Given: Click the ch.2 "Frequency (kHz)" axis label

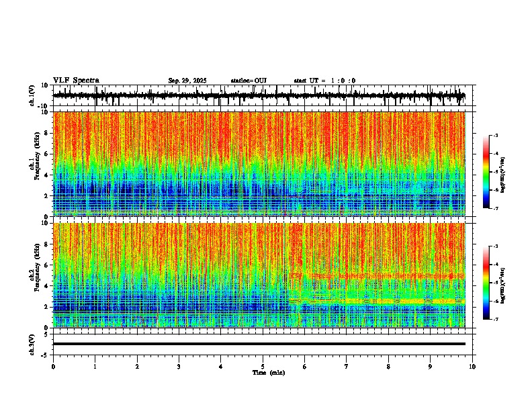Looking at the screenshot, I should click(x=38, y=267).
